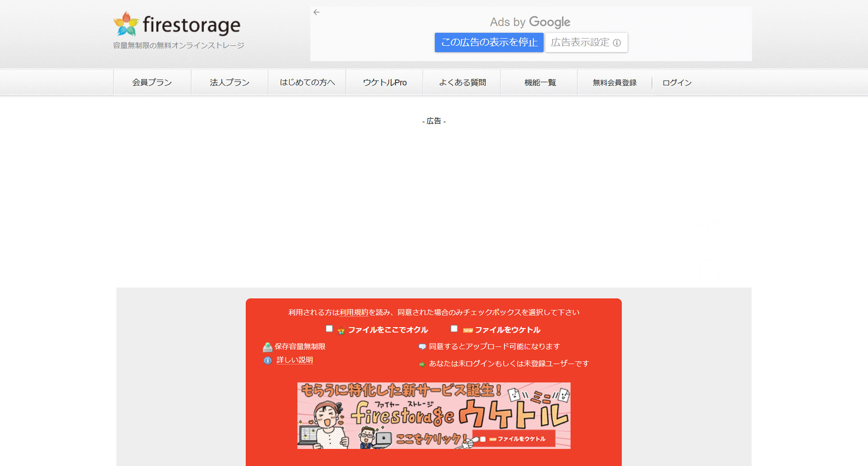Click the speech bubble icon beside 同意するとアップロード
This screenshot has height=466, width=868.
[x=422, y=347]
